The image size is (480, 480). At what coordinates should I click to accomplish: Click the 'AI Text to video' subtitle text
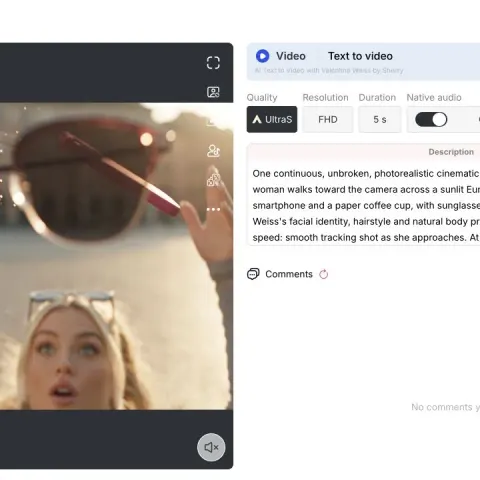tap(329, 70)
